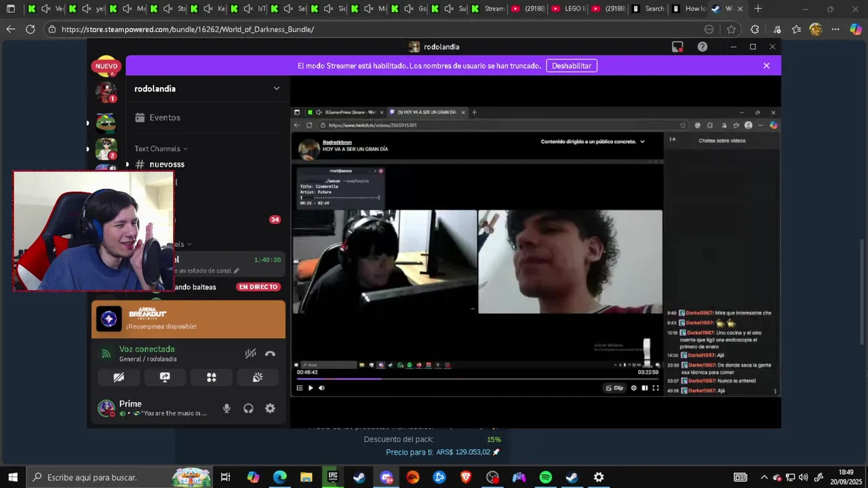Toggle theatre mode in the Twitch player
Screen dimensions: 868x488
click(x=644, y=388)
